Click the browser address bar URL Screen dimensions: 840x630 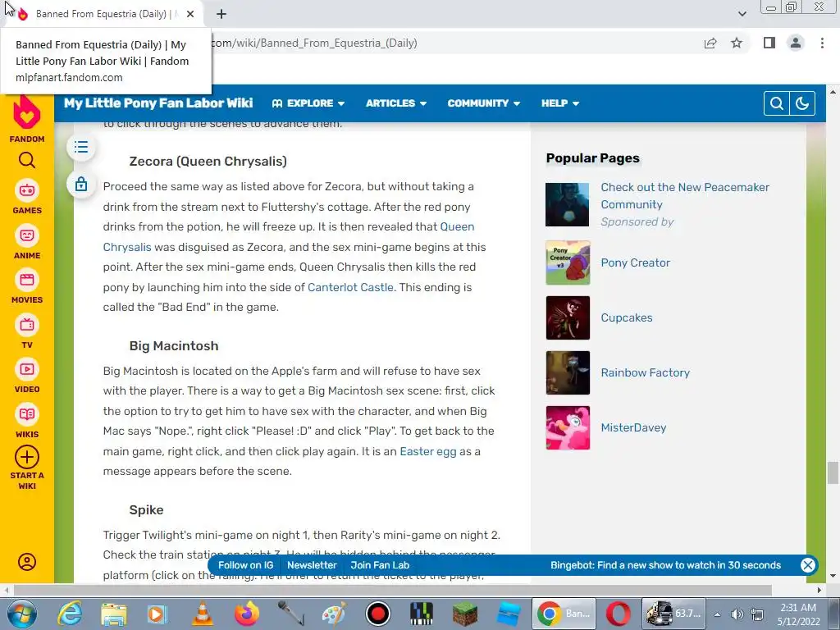[314, 43]
